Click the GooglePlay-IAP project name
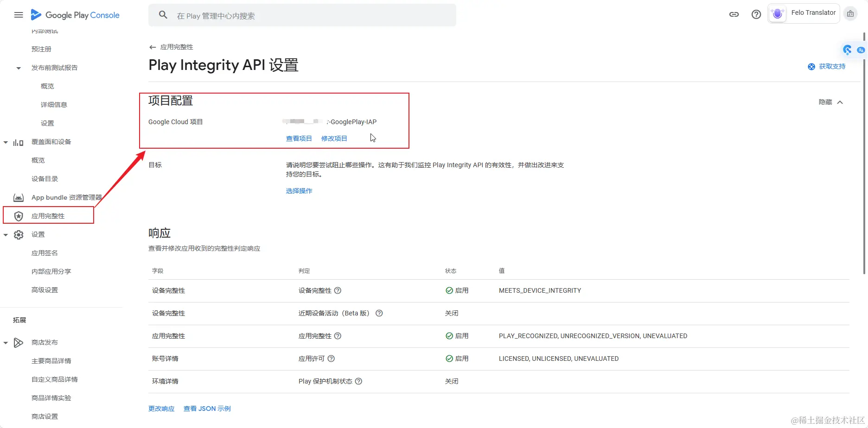The image size is (868, 428). coord(329,122)
